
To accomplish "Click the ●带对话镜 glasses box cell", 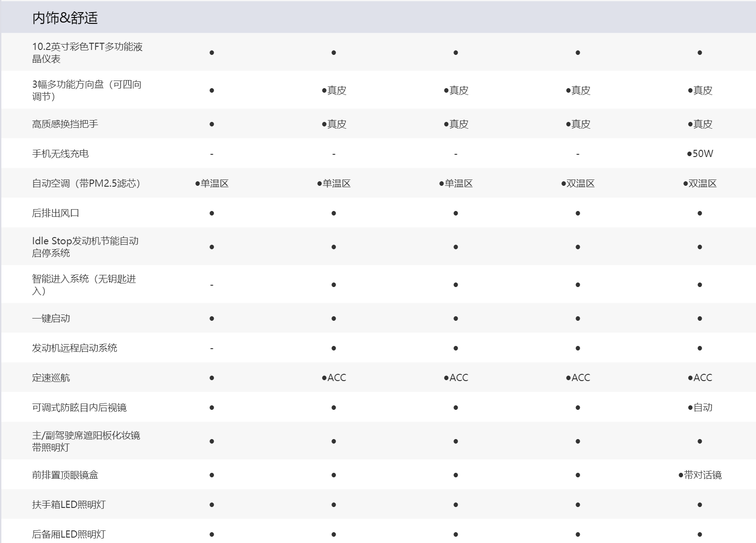I will 700,475.
